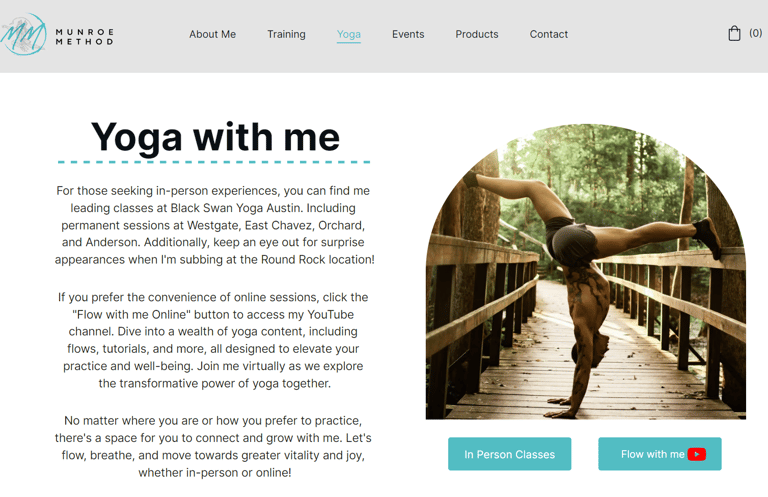Click the "No matter where you are" paragraph
Image resolution: width=768 pixels, height=497 pixels.
(213, 446)
